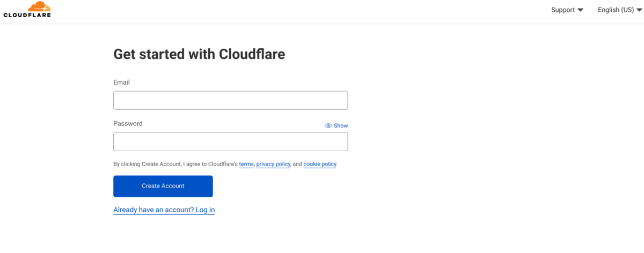Image resolution: width=644 pixels, height=253 pixels.
Task: Toggle password visibility with the Show text
Action: pyautogui.click(x=341, y=125)
